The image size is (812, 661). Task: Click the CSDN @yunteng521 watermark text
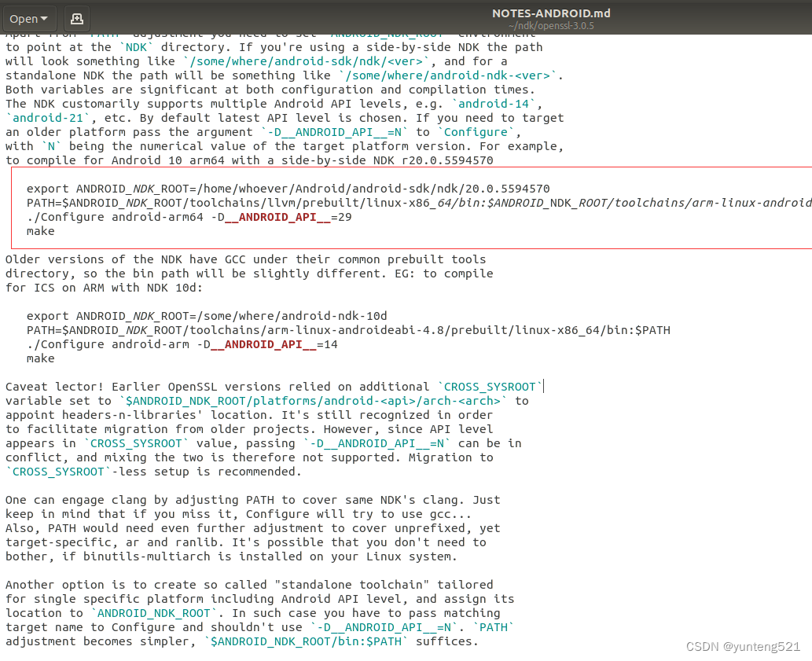(742, 646)
